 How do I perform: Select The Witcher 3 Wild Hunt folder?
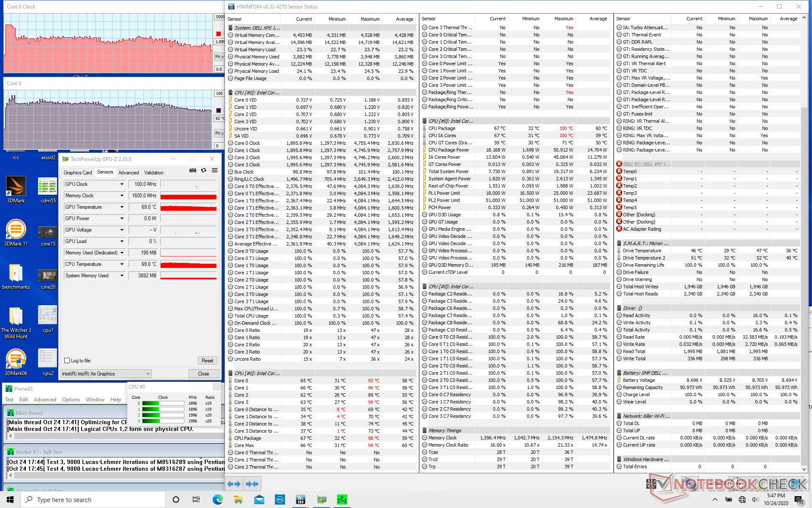16,323
